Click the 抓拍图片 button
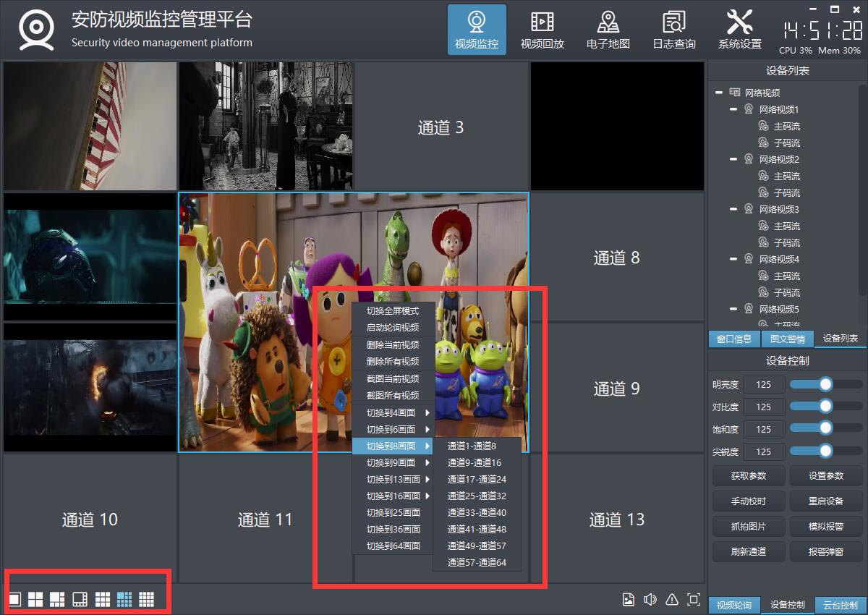 [748, 526]
